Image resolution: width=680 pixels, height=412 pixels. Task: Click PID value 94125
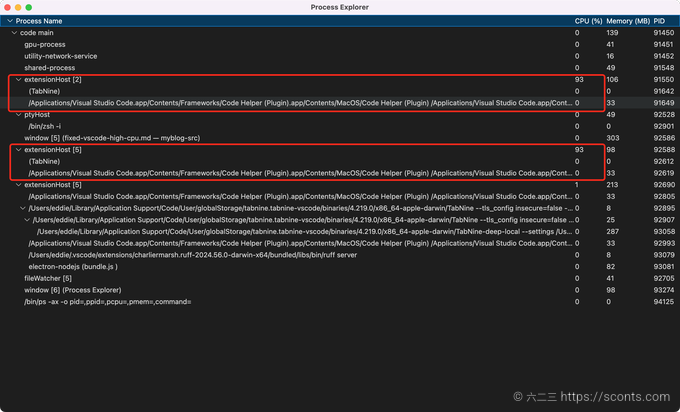[x=664, y=302]
